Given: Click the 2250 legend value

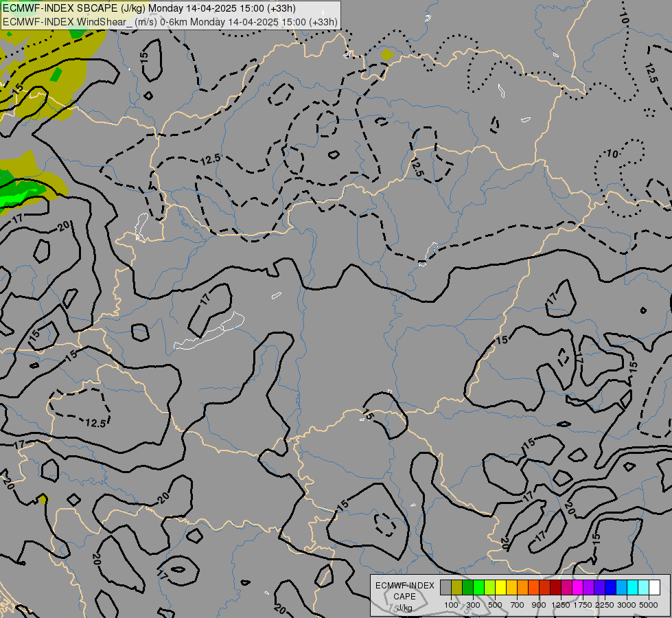Looking at the screenshot, I should (x=605, y=605).
